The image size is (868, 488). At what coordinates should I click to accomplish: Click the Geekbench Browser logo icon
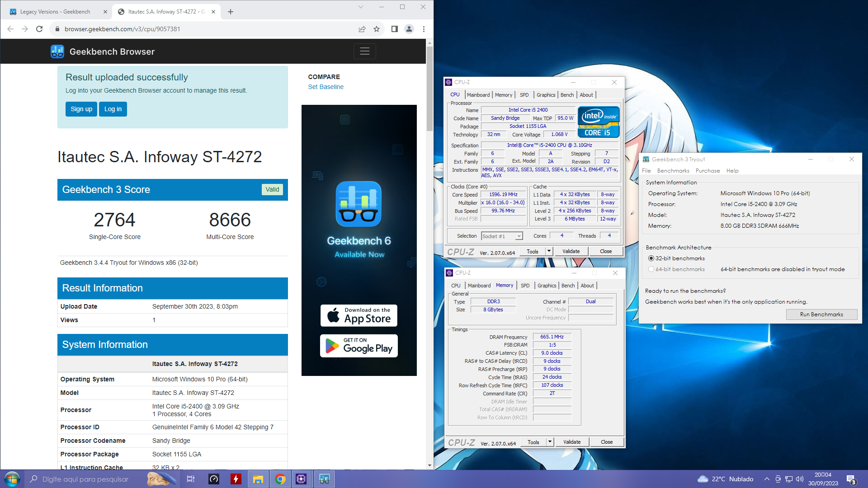(x=57, y=52)
